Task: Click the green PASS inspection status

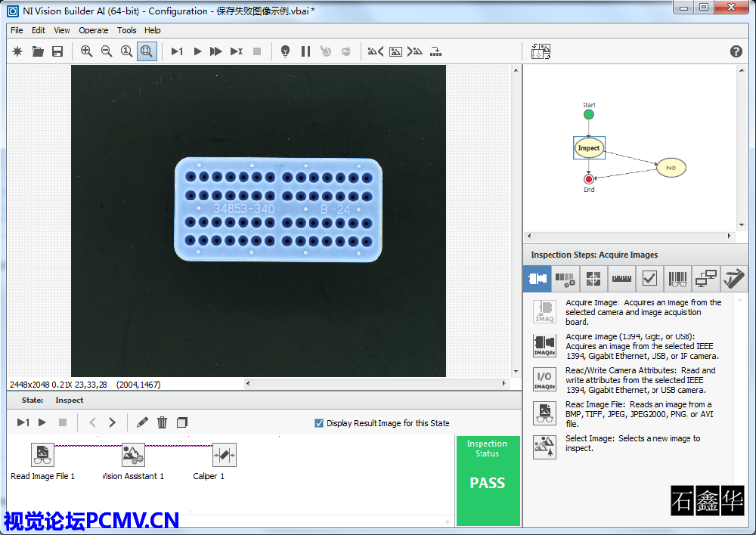Action: pos(488,481)
